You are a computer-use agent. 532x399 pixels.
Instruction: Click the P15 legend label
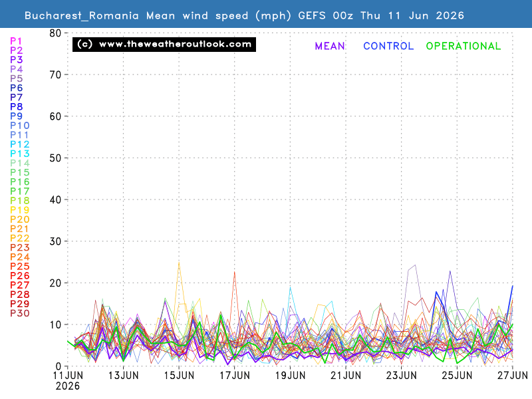click(x=20, y=172)
